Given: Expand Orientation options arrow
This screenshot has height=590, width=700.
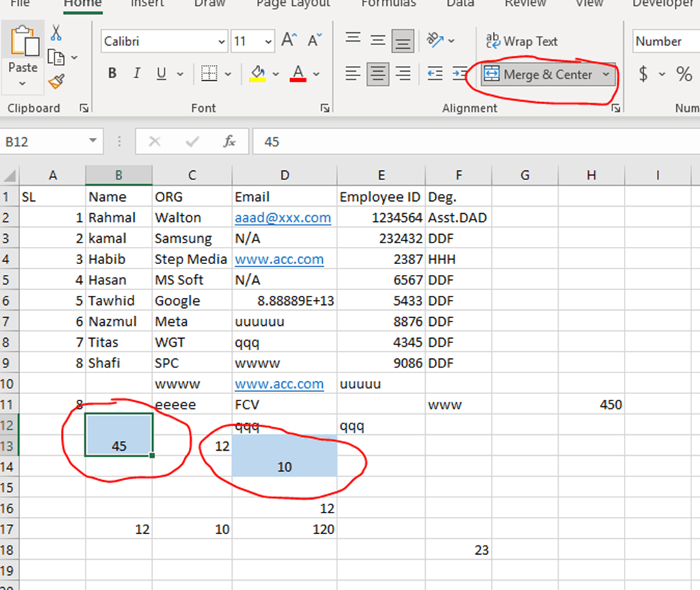Looking at the screenshot, I should [452, 41].
